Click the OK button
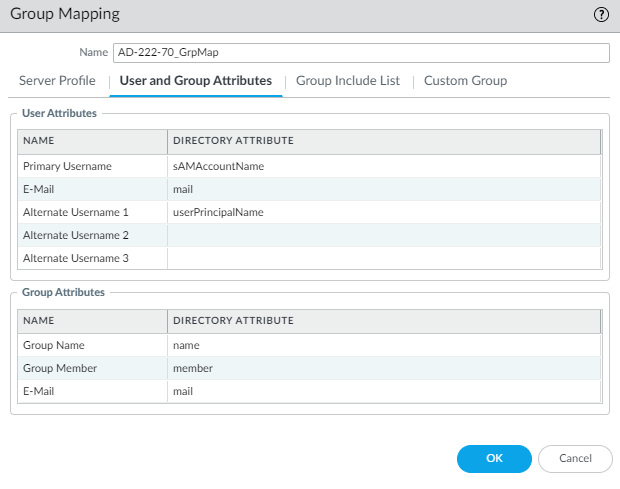 (494, 458)
